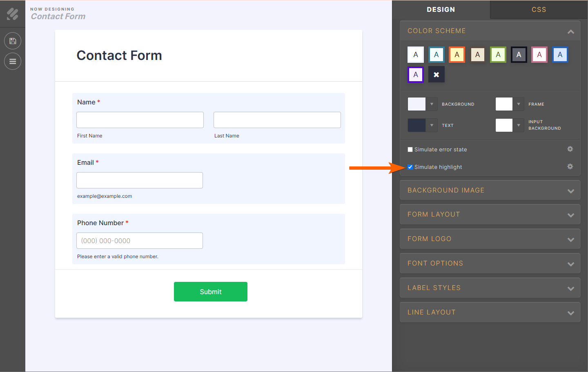Expand the Background Image section
Viewport: 588px width, 372px height.
coord(490,190)
